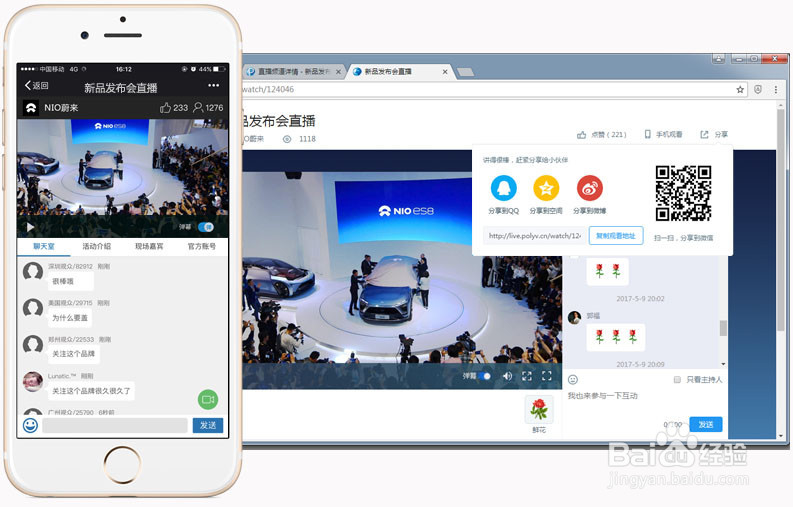This screenshot has width=793, height=507.
Task: Click the 郭福 user avatar in desktop chat
Action: 575,317
